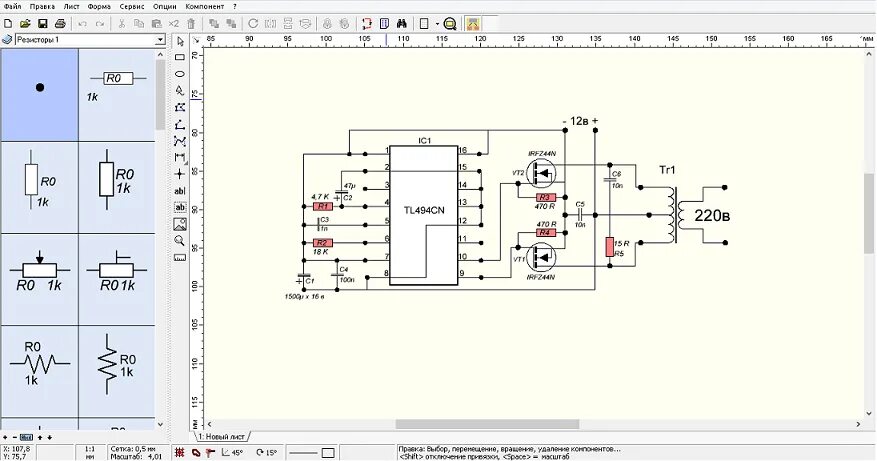Screen dimensions: 877x461
Task: Click the canvas horizontal scrollbar thumb
Action: 487,425
